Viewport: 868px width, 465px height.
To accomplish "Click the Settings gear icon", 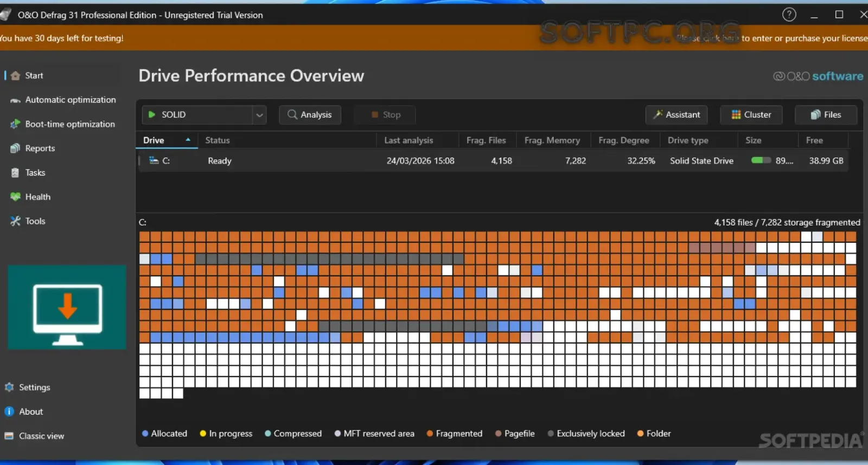I will [x=9, y=387].
